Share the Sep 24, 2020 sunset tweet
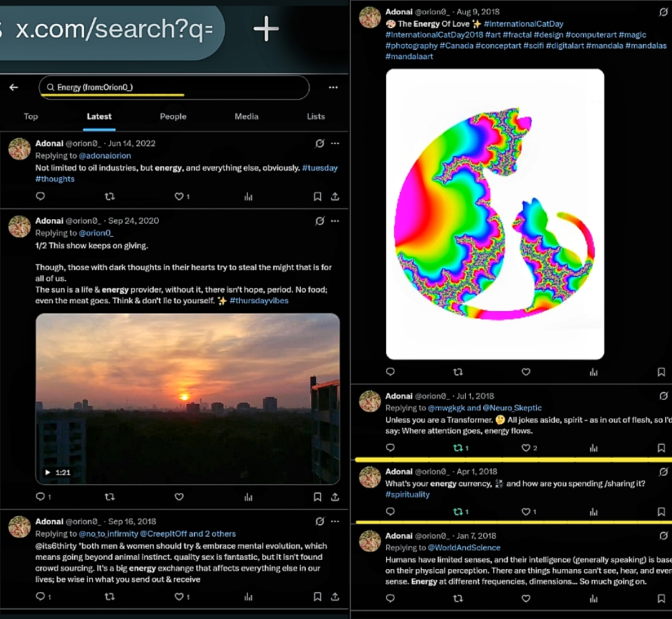Image resolution: width=672 pixels, height=619 pixels. (x=335, y=497)
